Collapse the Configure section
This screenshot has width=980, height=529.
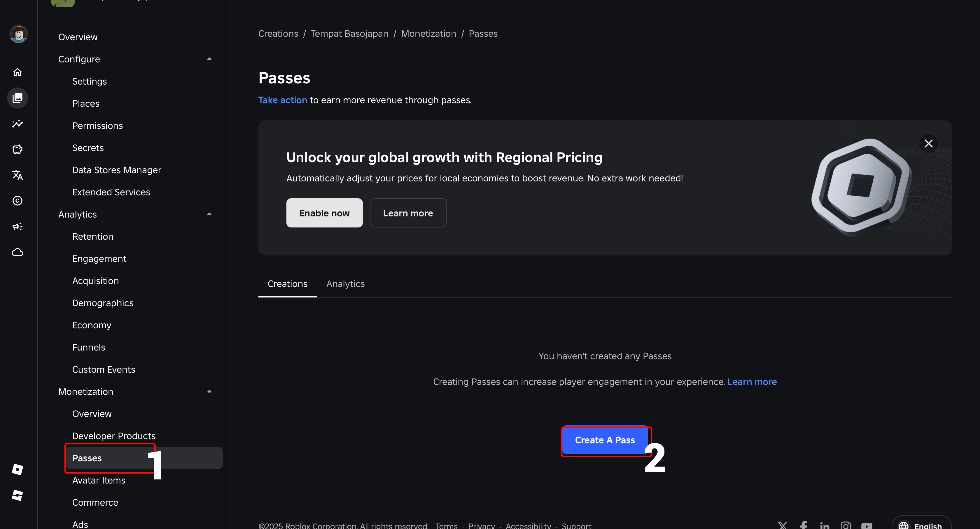[209, 59]
